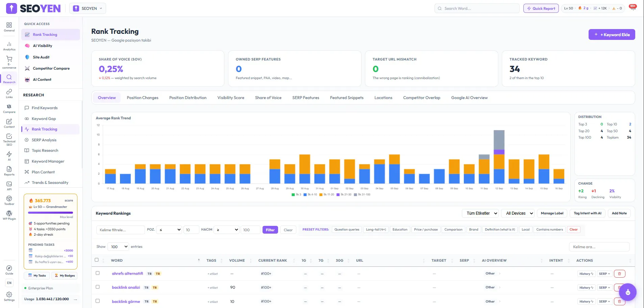Open the Tüm Etiketler tag dropdown
Image resolution: width=644 pixels, height=308 pixels.
480,213
